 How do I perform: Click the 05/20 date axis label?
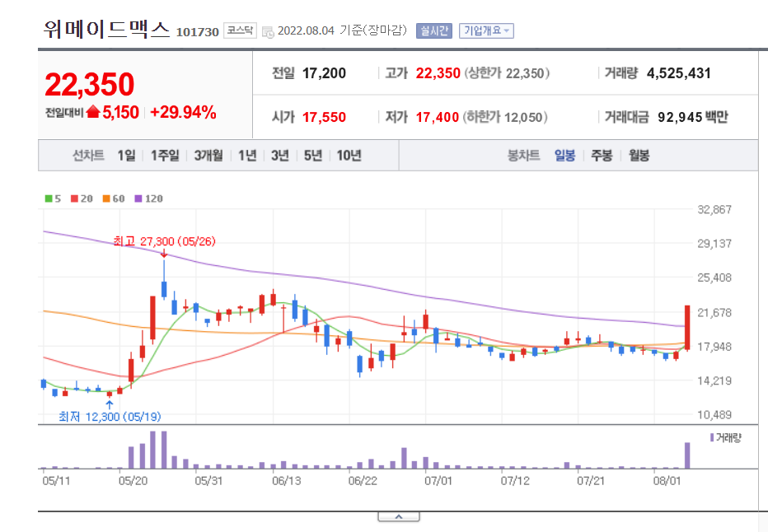pos(133,481)
